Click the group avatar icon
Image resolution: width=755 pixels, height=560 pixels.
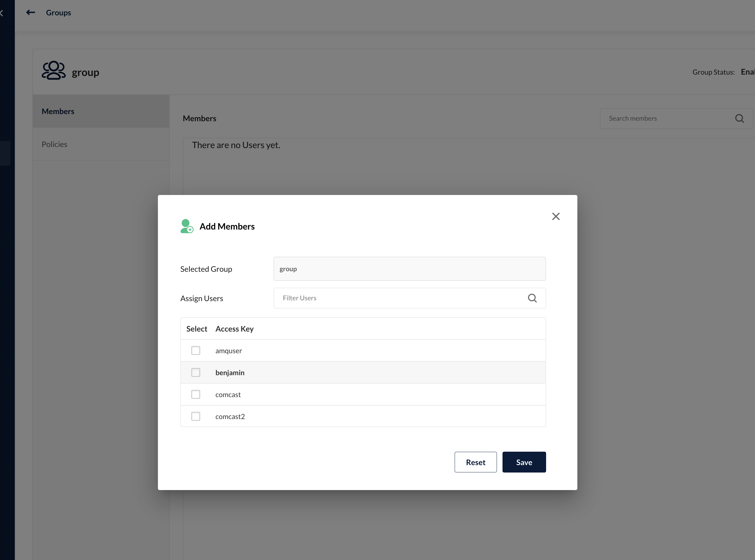tap(53, 70)
